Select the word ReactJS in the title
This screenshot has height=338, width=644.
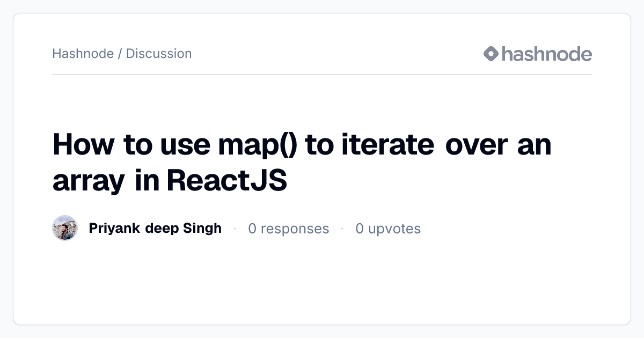[x=227, y=181]
